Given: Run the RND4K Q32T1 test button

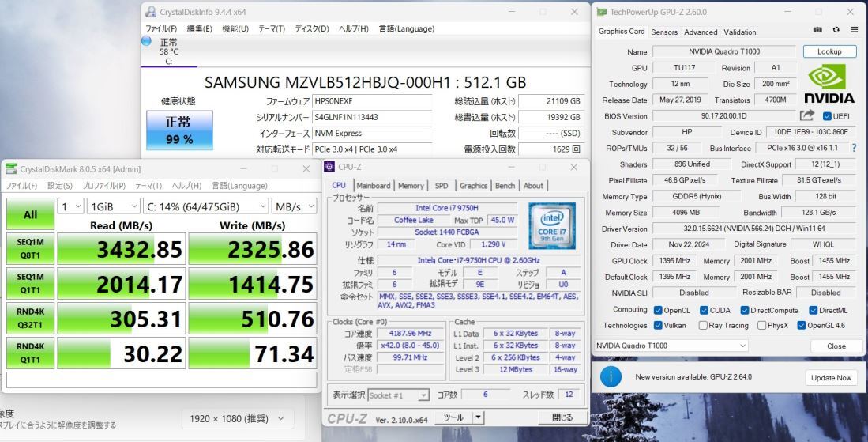Looking at the screenshot, I should 31,319.
